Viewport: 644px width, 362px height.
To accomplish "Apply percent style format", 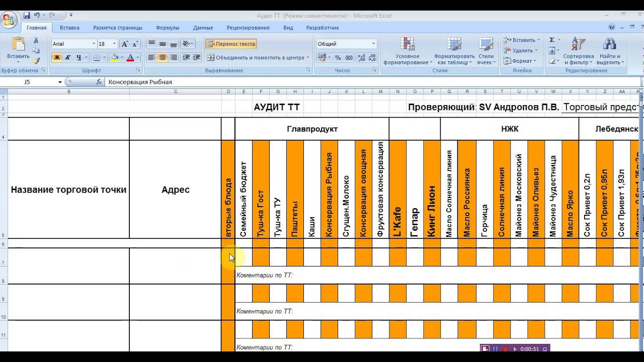I will [x=338, y=57].
